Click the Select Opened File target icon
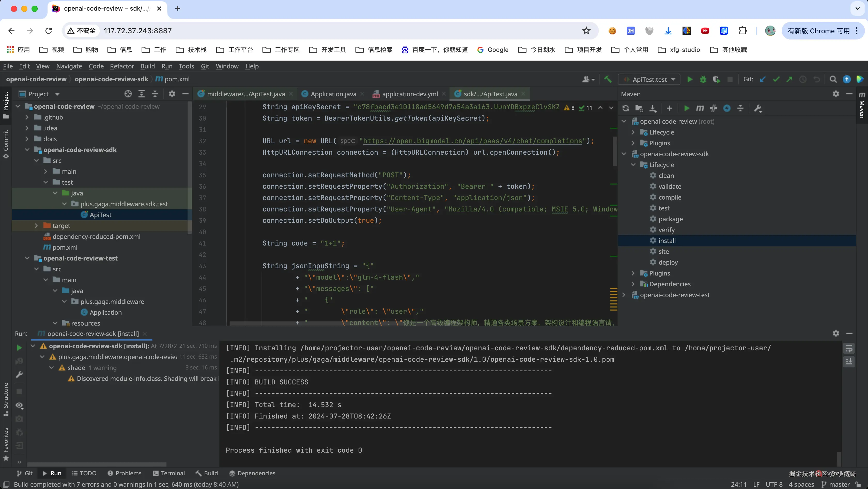Image resolution: width=868 pixels, height=489 pixels. 128,94
